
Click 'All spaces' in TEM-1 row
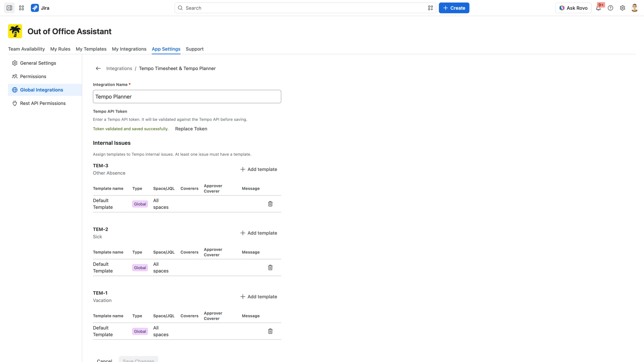[x=161, y=331]
